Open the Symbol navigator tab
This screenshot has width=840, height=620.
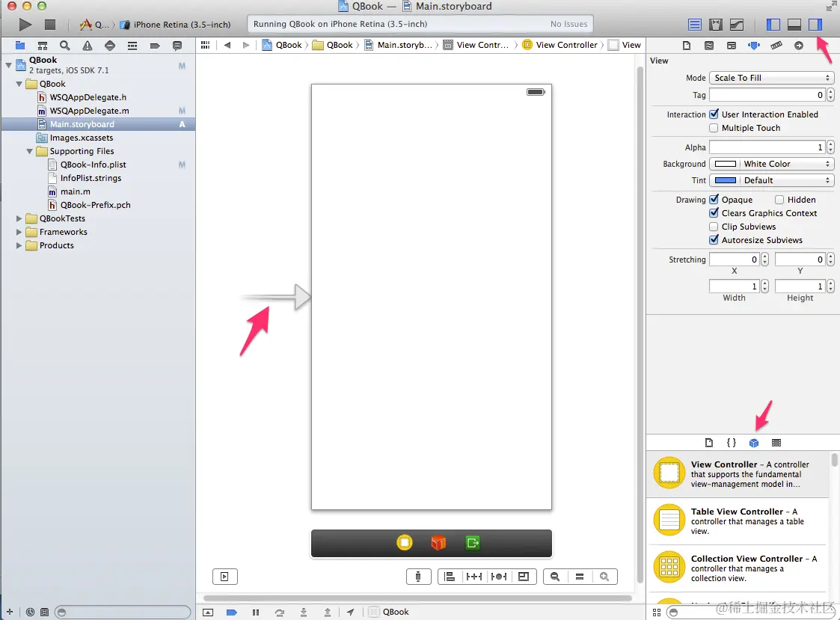[43, 46]
